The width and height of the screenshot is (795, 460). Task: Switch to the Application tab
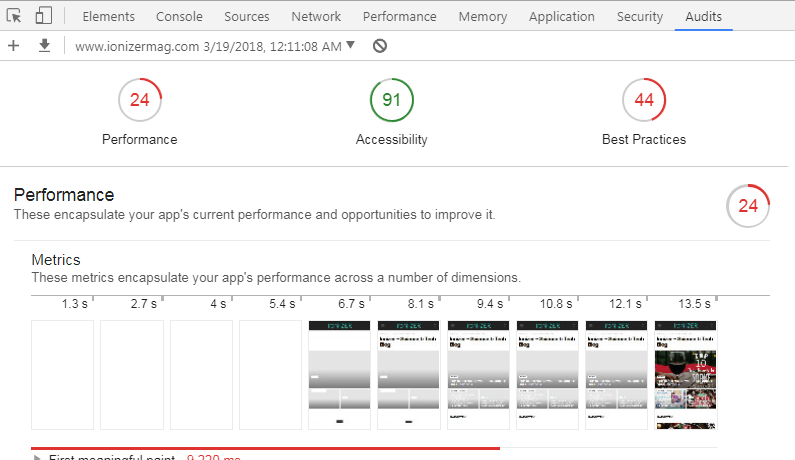pos(562,16)
